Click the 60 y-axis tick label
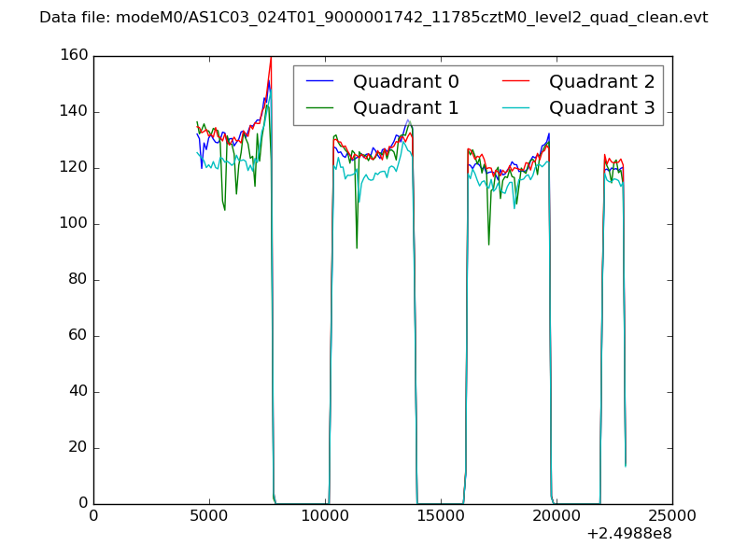The image size is (747, 560). (78, 336)
